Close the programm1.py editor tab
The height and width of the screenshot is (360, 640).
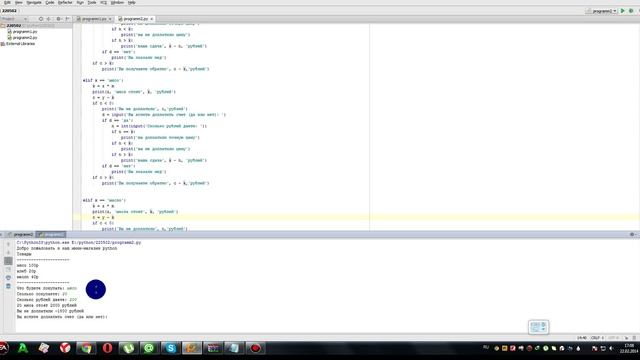coord(110,19)
